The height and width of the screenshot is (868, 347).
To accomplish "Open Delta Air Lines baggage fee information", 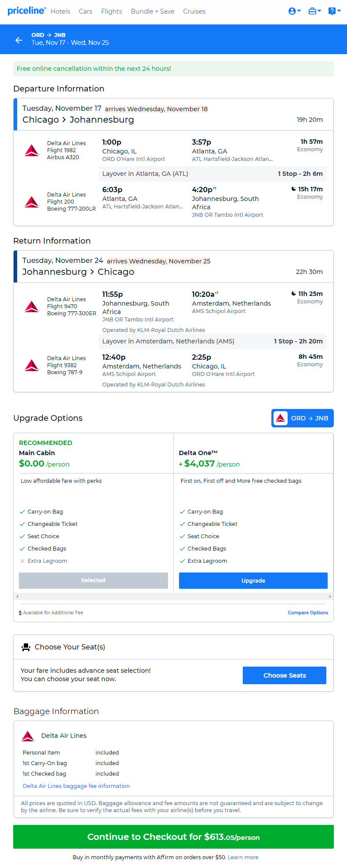I will pyautogui.click(x=76, y=786).
